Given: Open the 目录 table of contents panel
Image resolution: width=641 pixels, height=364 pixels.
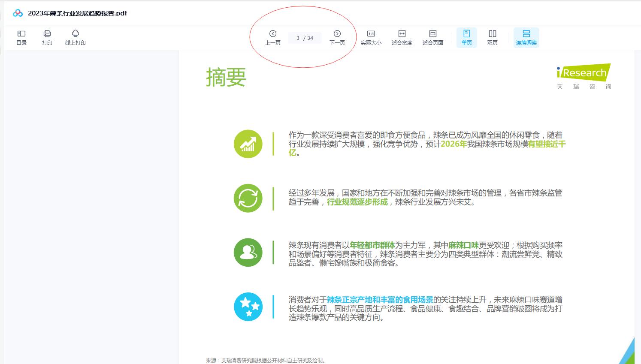Looking at the screenshot, I should click(x=21, y=37).
